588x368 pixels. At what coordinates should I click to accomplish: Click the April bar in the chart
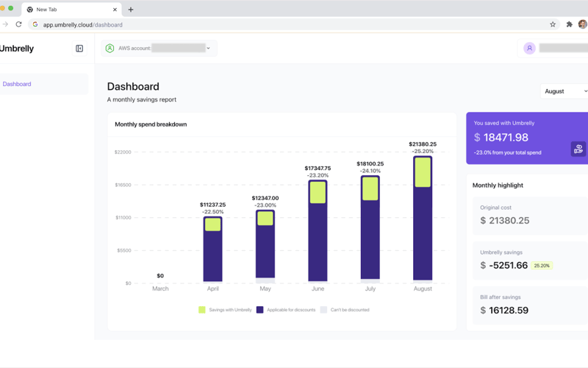pos(212,249)
